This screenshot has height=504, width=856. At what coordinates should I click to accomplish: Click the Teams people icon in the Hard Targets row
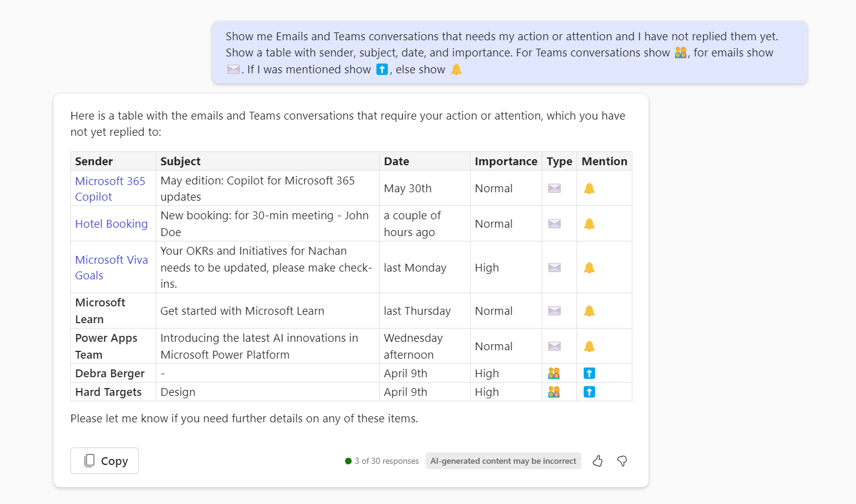pyautogui.click(x=554, y=392)
